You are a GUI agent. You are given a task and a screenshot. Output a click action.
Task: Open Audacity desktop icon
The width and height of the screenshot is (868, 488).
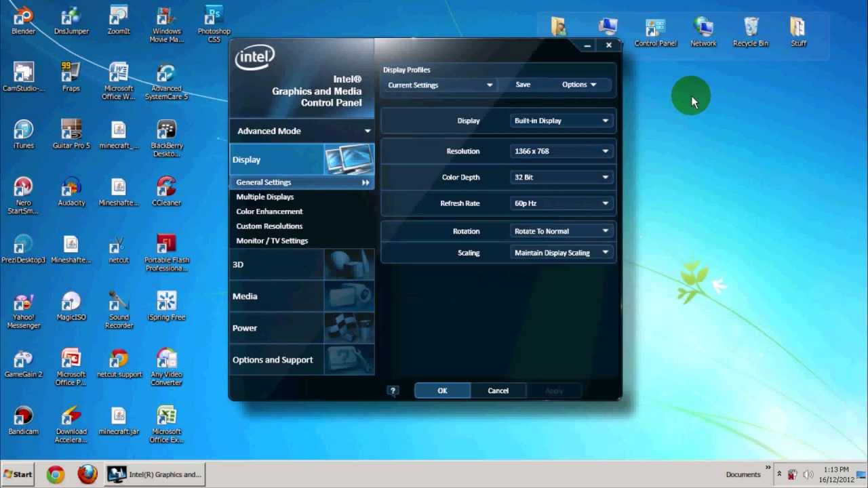pos(71,191)
